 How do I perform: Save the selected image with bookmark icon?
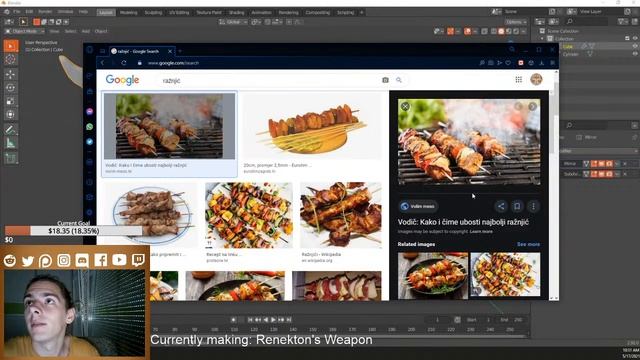point(517,206)
